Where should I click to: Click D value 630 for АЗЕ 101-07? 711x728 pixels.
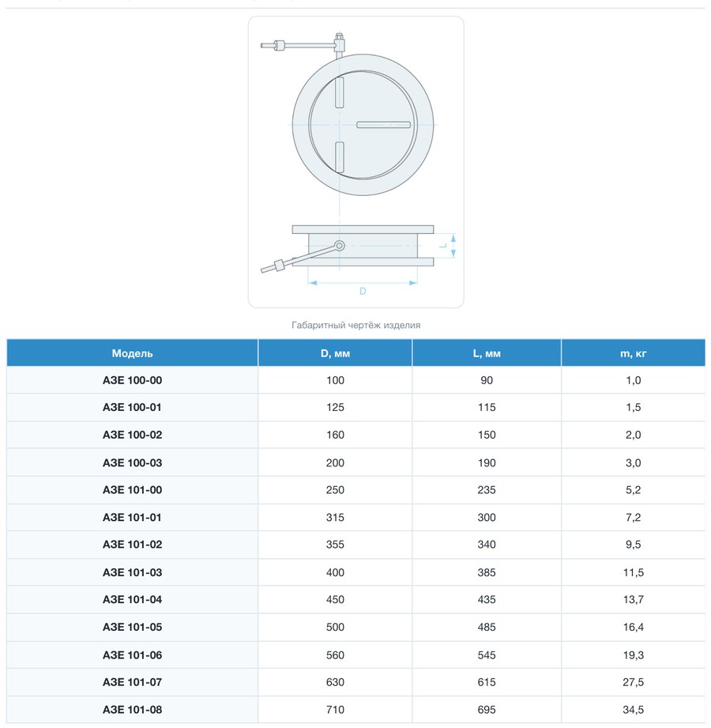click(x=335, y=682)
